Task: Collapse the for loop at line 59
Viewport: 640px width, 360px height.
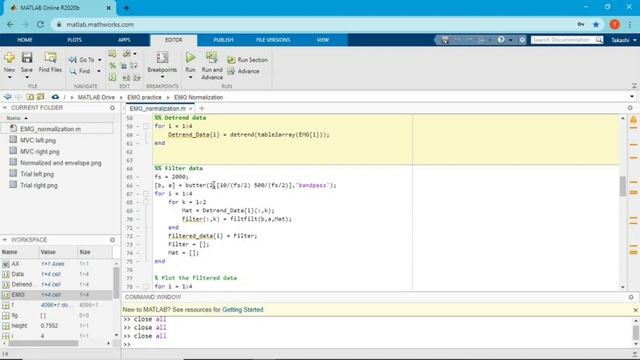Action: pos(146,127)
